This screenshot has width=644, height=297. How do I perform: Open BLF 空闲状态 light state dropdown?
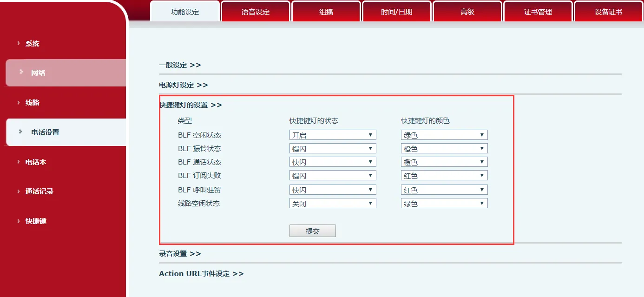tap(332, 135)
